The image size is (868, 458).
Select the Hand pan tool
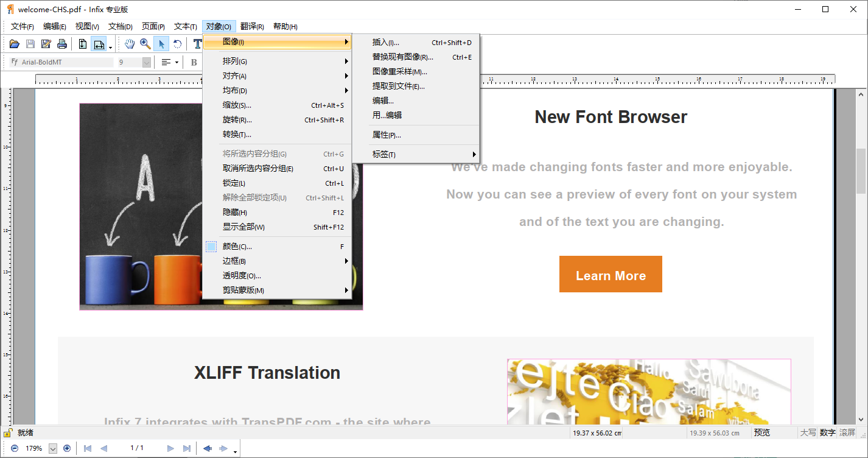coord(130,44)
